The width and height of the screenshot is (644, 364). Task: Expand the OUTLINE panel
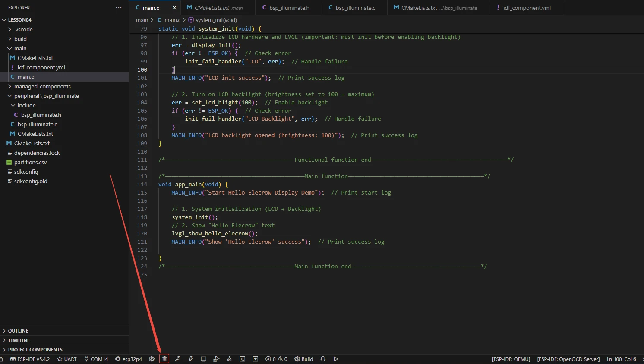click(18, 331)
